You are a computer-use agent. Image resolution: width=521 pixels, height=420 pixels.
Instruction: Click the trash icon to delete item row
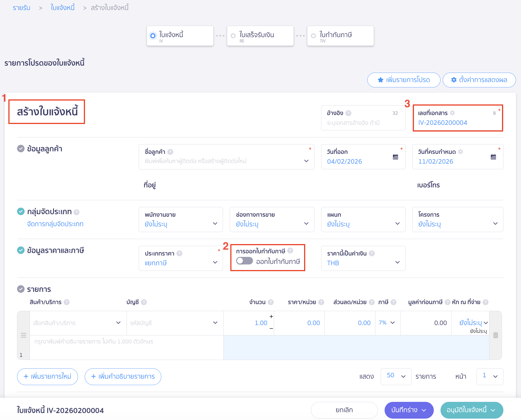[496, 335]
